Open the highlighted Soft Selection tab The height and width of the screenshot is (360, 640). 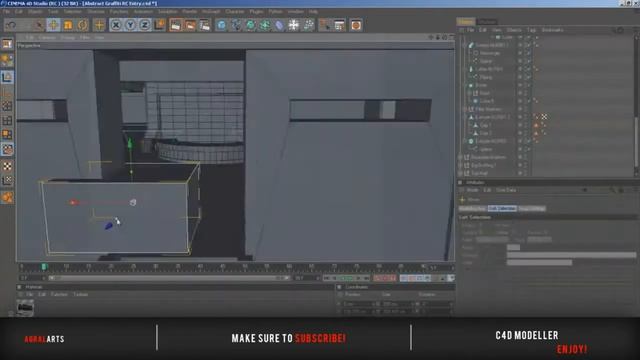[502, 208]
